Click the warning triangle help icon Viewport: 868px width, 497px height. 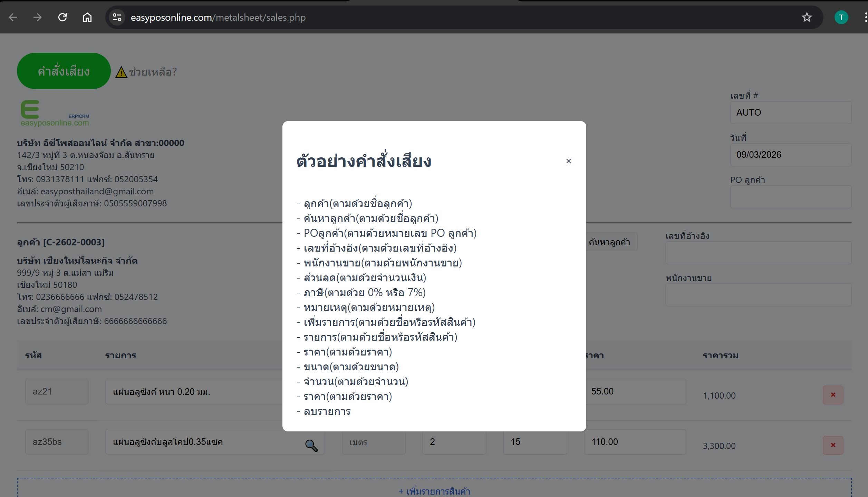coord(121,72)
